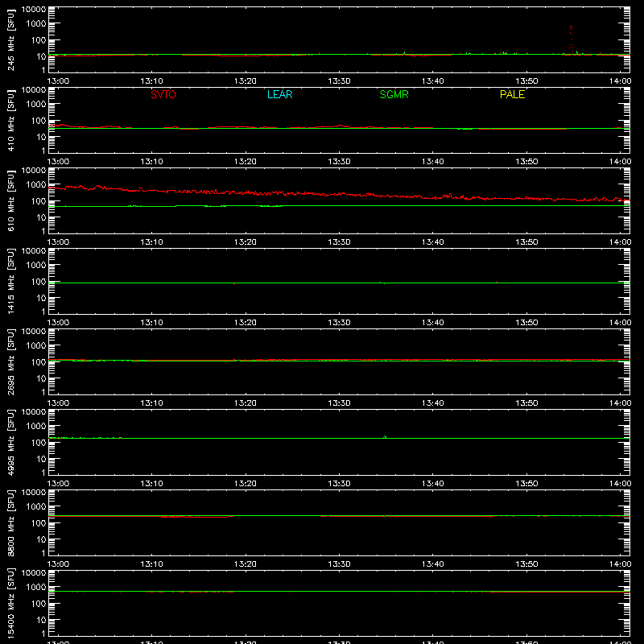Click the 13:40 label under 410 MHz panel
Image resolution: width=644 pixels, height=644 pixels.
pyautogui.click(x=433, y=162)
